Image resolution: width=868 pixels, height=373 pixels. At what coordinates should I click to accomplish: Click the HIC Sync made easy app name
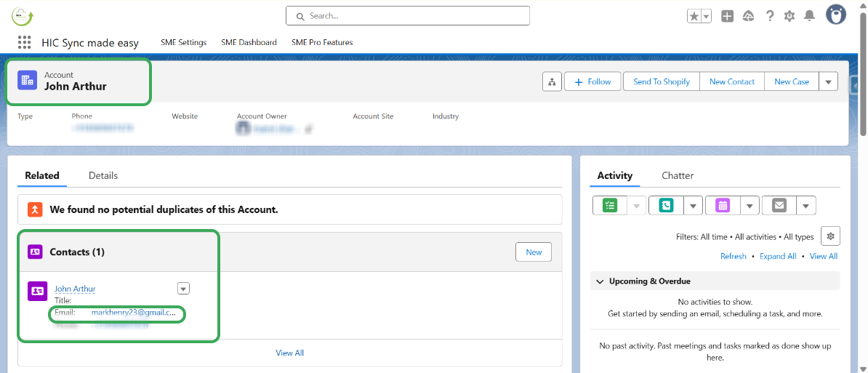pos(90,43)
